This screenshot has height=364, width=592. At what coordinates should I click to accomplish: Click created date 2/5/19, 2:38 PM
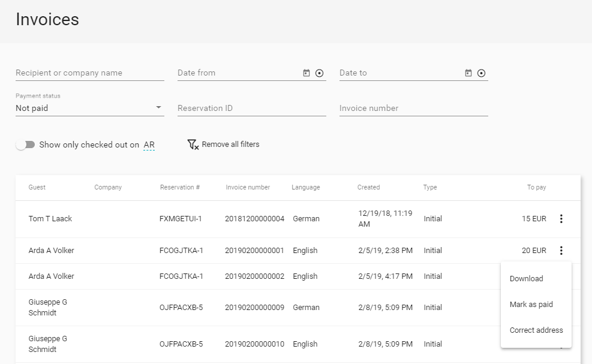coord(386,250)
